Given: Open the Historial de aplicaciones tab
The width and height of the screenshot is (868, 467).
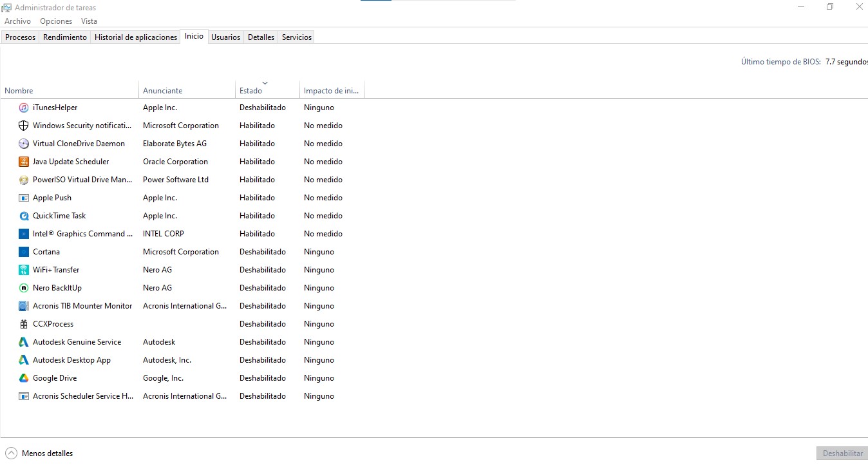Looking at the screenshot, I should [136, 37].
